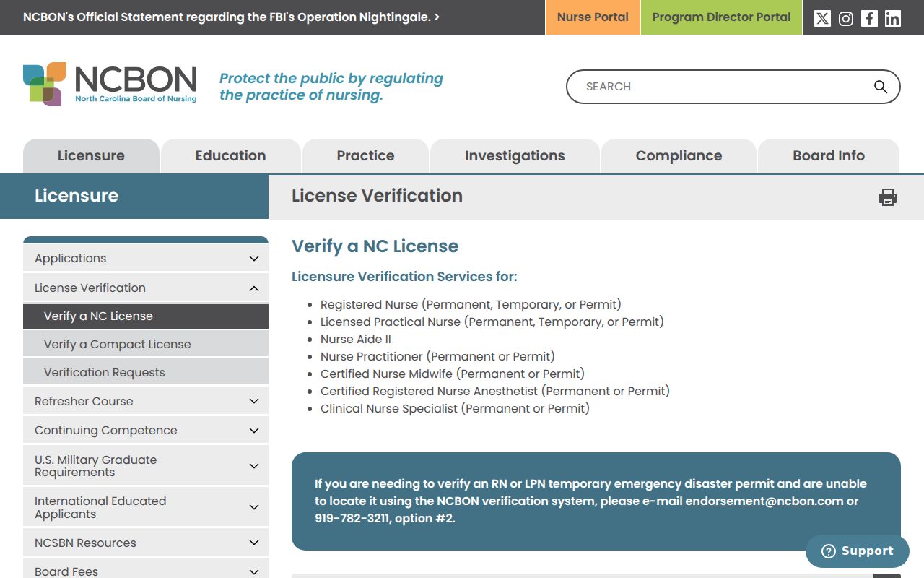Open the Board Info tab
The image size is (924, 578).
pyautogui.click(x=829, y=156)
